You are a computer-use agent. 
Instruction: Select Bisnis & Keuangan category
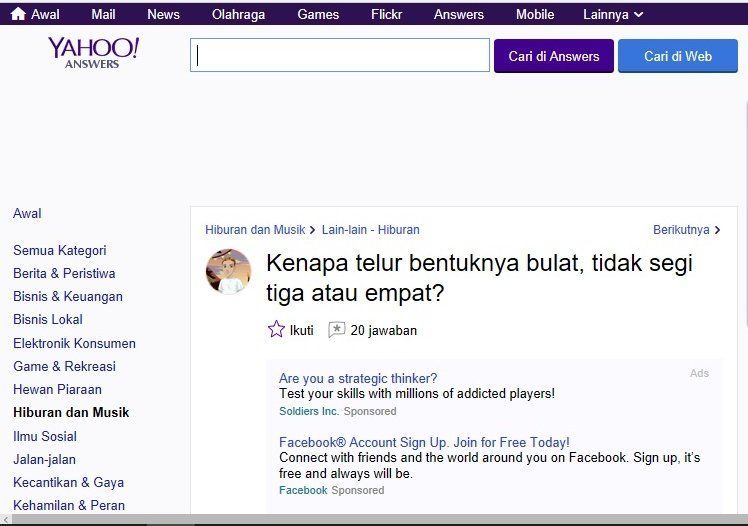tap(68, 296)
